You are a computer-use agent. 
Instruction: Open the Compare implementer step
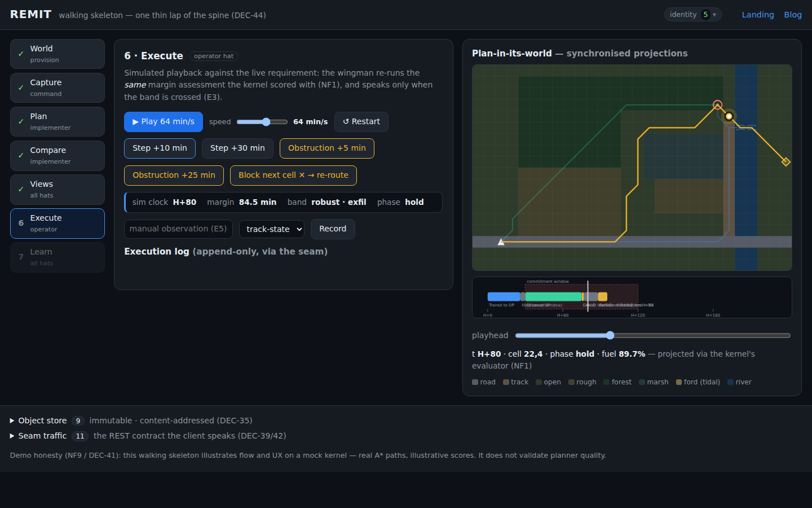(x=58, y=156)
